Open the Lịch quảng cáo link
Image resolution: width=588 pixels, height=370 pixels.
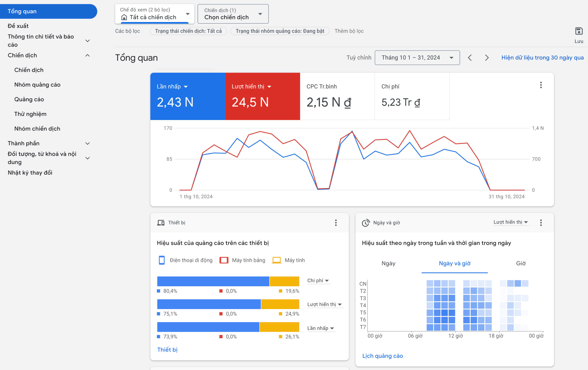[382, 356]
